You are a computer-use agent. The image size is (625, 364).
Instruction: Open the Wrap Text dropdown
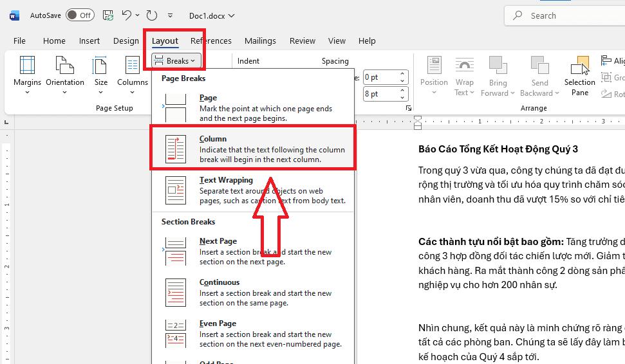pyautogui.click(x=464, y=76)
